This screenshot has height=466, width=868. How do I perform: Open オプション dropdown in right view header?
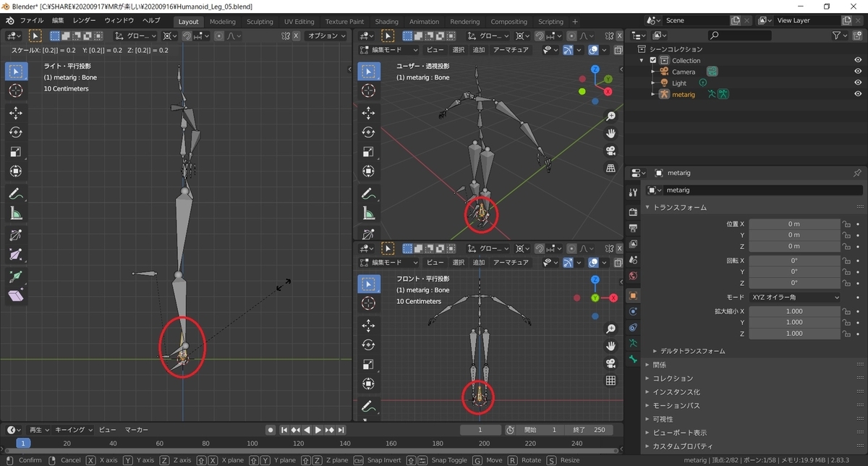pos(326,35)
